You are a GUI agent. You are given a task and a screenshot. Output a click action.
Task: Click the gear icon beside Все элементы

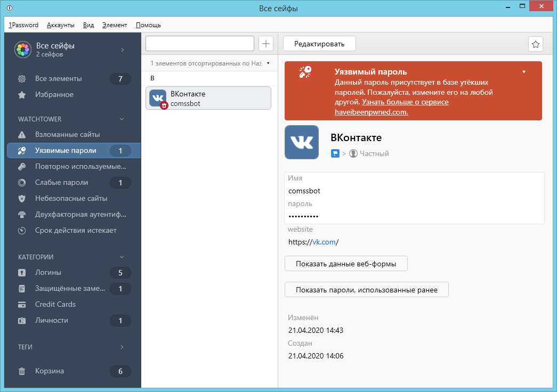tap(22, 79)
